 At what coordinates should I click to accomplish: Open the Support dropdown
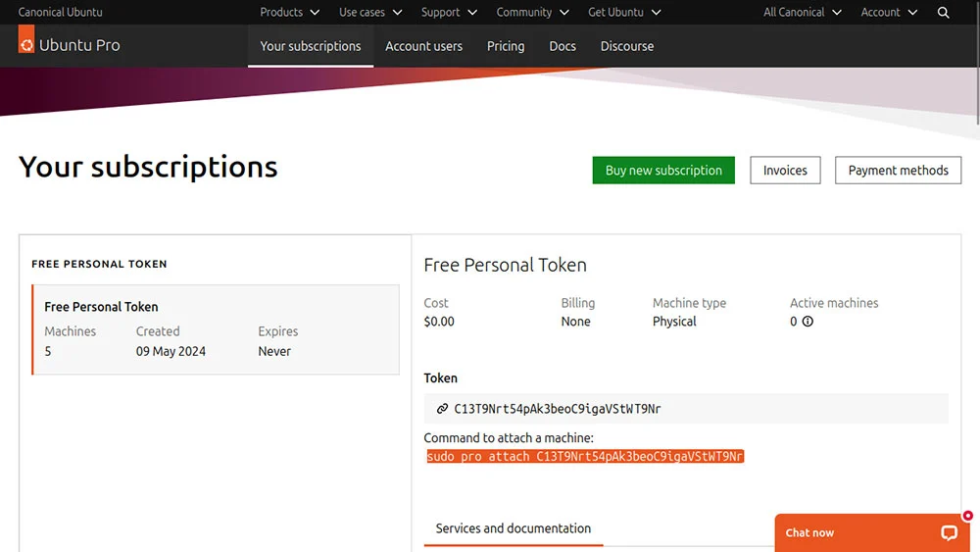point(449,13)
